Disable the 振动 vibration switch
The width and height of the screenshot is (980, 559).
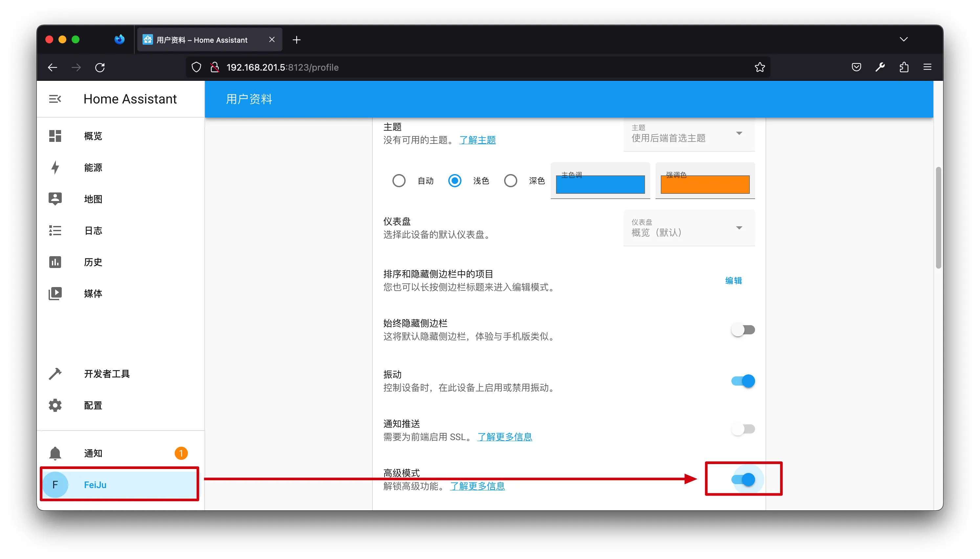pyautogui.click(x=743, y=381)
